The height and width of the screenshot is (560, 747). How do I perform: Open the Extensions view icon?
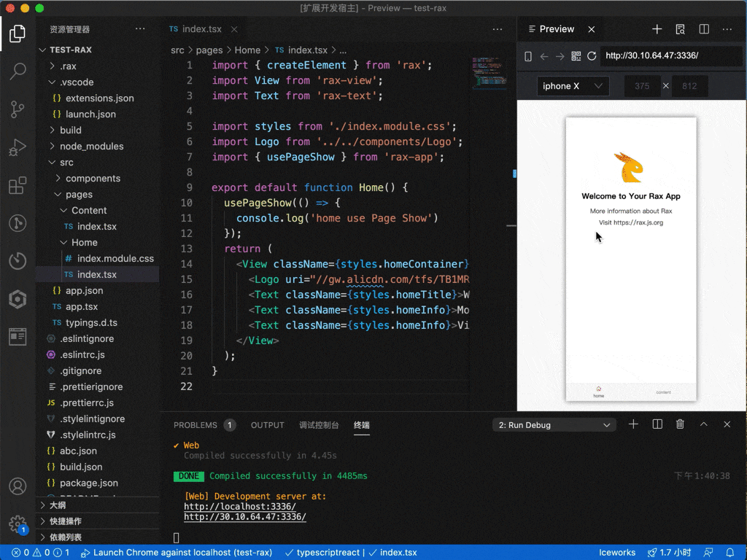(18, 185)
